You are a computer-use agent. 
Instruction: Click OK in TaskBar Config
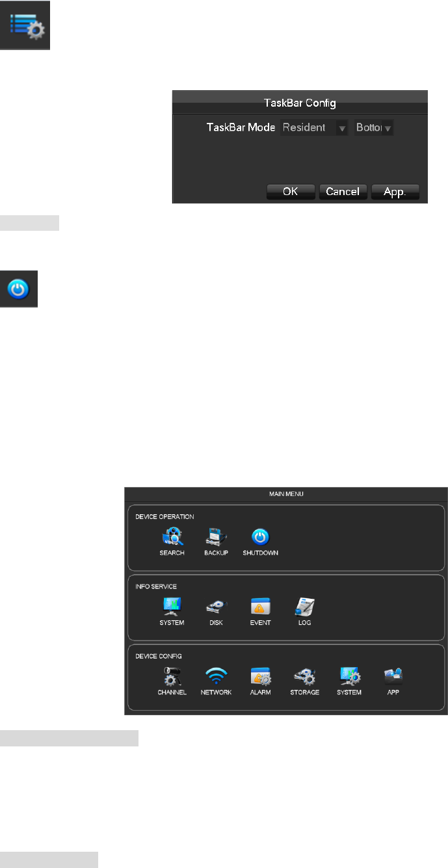[x=291, y=192]
